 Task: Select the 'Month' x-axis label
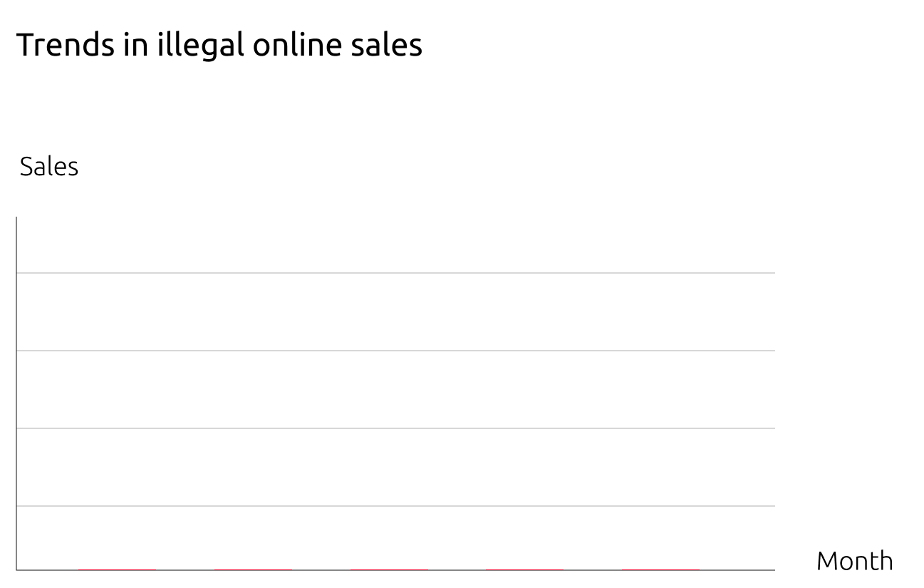pyautogui.click(x=854, y=560)
